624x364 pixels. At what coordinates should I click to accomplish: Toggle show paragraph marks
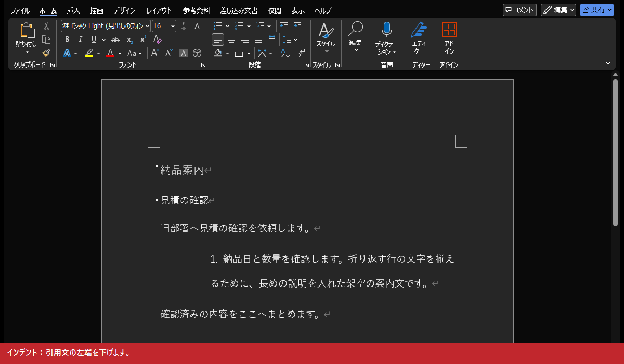point(301,53)
